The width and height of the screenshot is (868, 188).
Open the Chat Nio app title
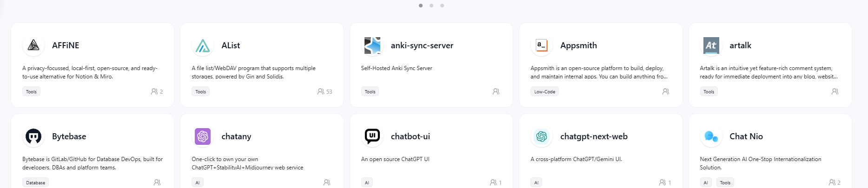click(746, 136)
